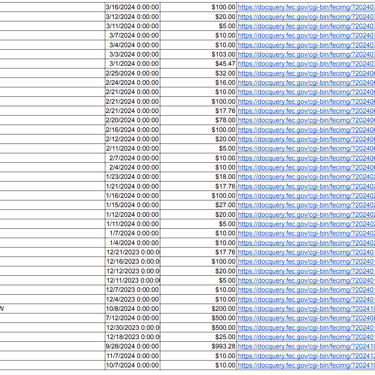Select the date cell starting 12/11/2023
The height and width of the screenshot is (375, 375).
click(x=133, y=280)
